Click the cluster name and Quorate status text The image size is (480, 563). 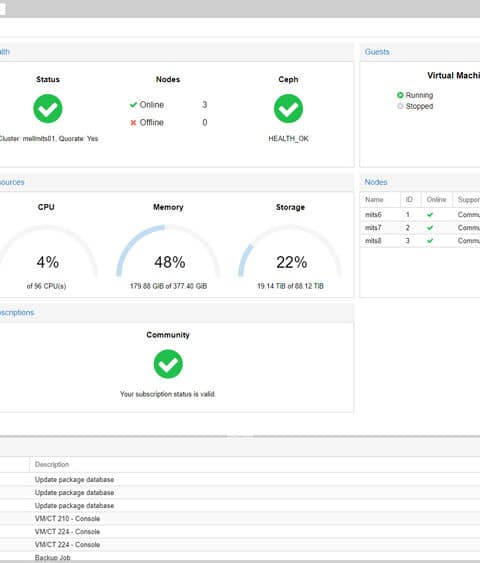coord(48,139)
